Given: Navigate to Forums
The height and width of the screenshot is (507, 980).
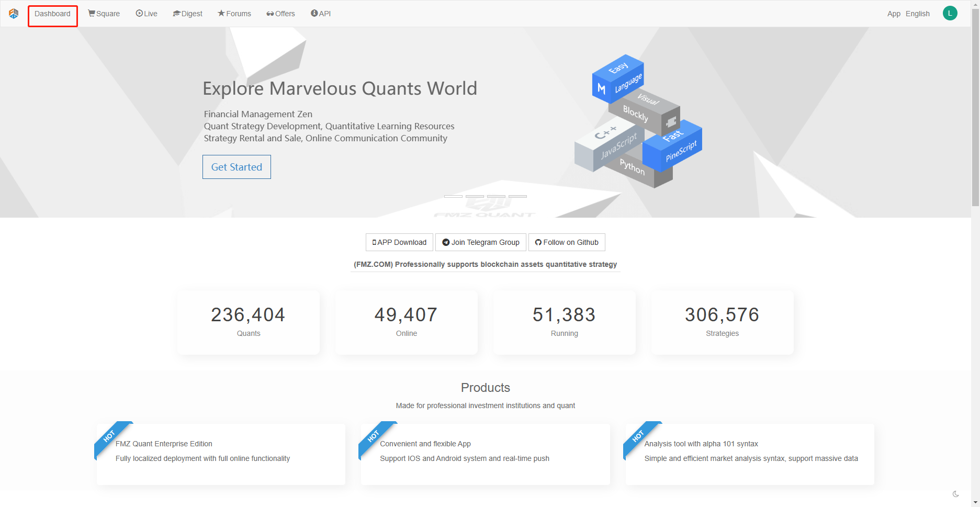Looking at the screenshot, I should tap(234, 14).
